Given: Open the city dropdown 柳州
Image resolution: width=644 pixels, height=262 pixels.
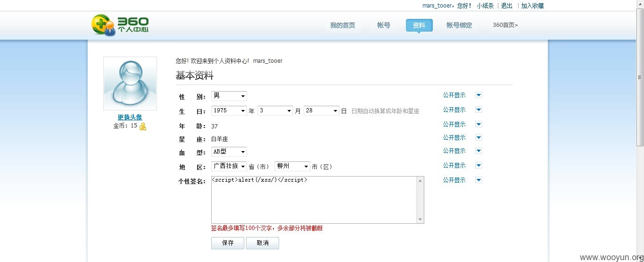Looking at the screenshot, I should [292, 167].
